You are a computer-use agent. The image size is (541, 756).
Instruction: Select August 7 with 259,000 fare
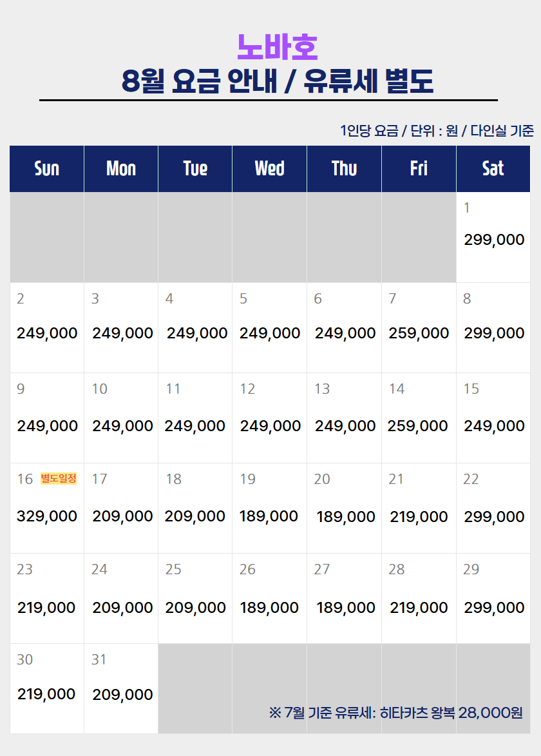(419, 328)
